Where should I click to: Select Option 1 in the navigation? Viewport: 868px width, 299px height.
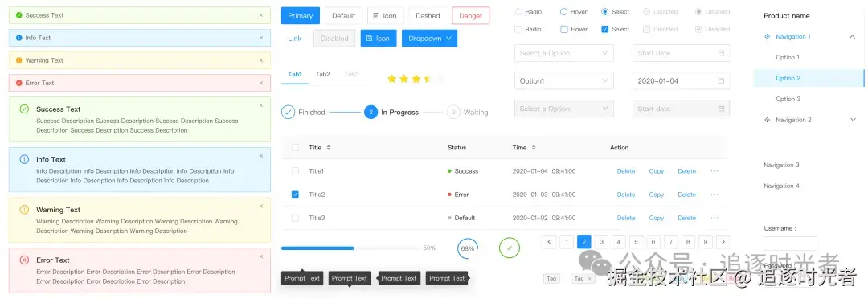(788, 58)
